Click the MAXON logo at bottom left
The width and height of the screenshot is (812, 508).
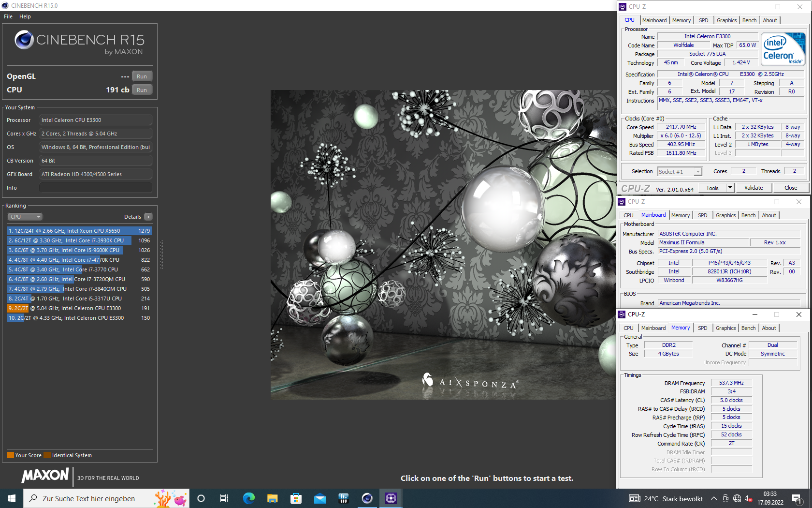coord(45,475)
